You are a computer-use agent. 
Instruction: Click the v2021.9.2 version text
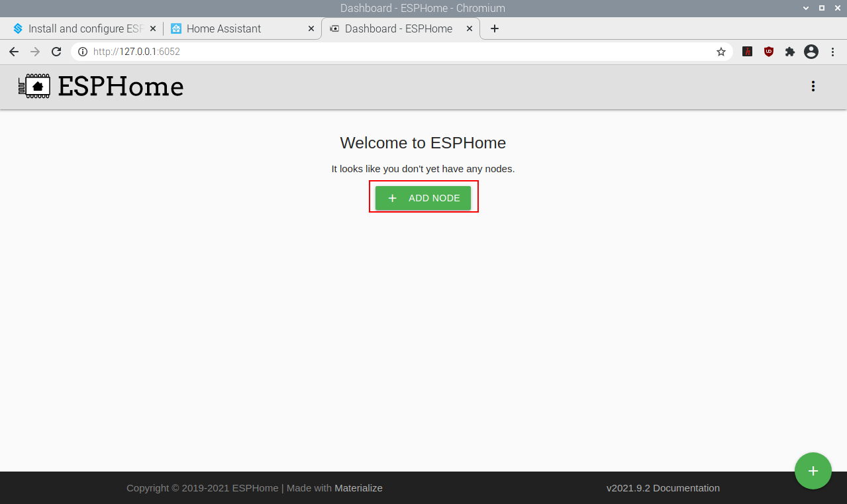(x=628, y=488)
